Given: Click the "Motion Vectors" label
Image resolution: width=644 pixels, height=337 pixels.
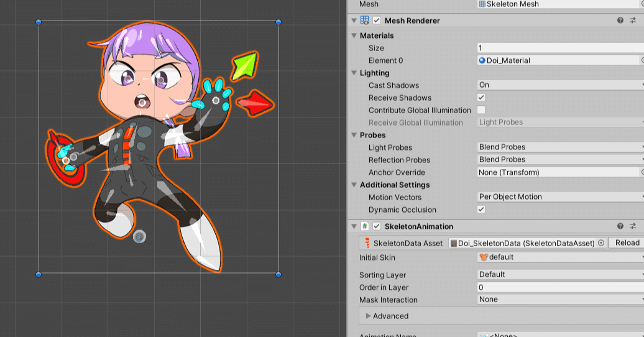Looking at the screenshot, I should coord(395,197).
